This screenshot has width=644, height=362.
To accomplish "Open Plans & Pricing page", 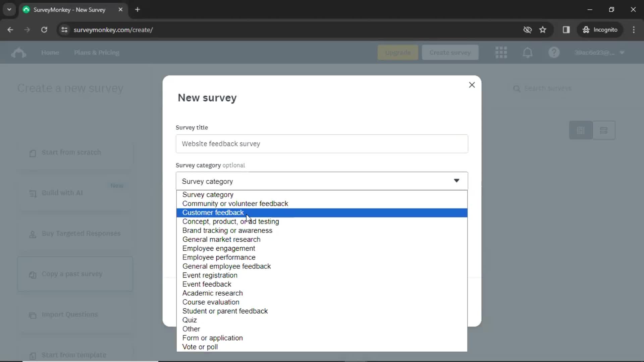I will click(97, 53).
